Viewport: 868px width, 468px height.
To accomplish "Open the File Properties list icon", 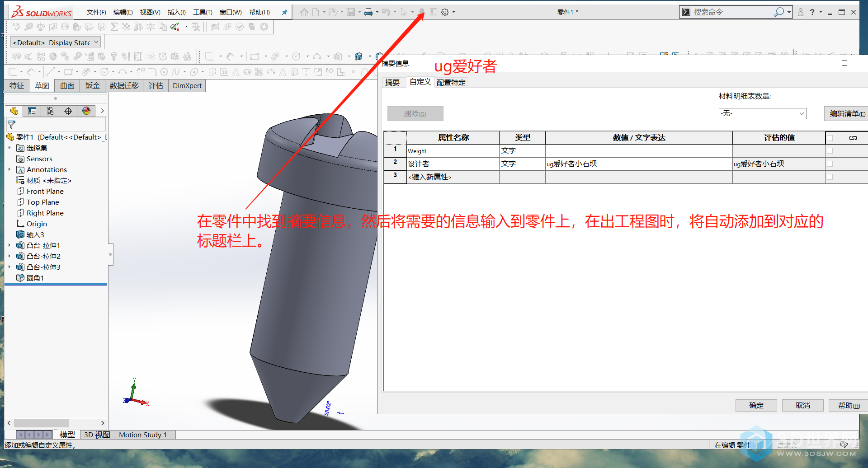I will tap(434, 12).
